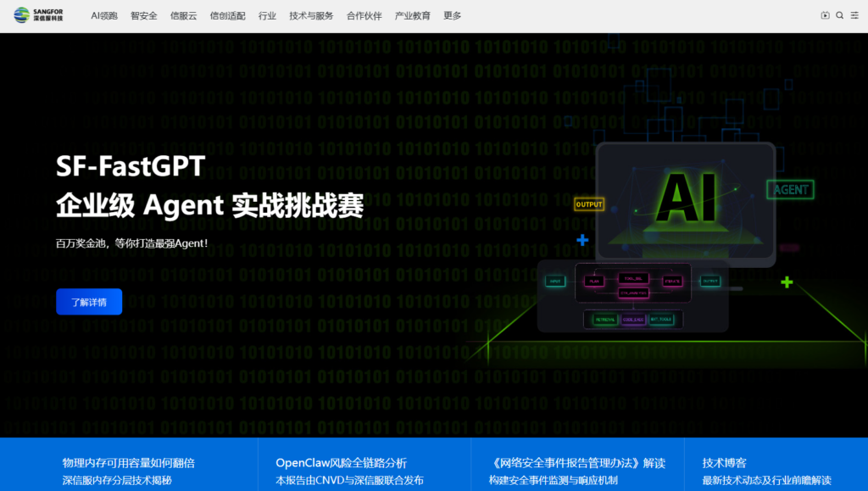Screen dimensions: 868x491
Task: Open the 信创适配 menu
Action: tap(227, 15)
